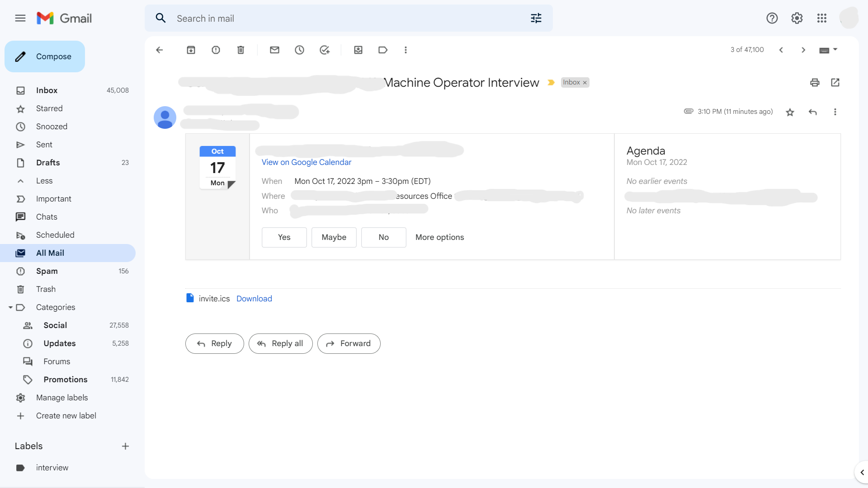
Task: Open message More menu near timestamp
Action: (x=835, y=112)
